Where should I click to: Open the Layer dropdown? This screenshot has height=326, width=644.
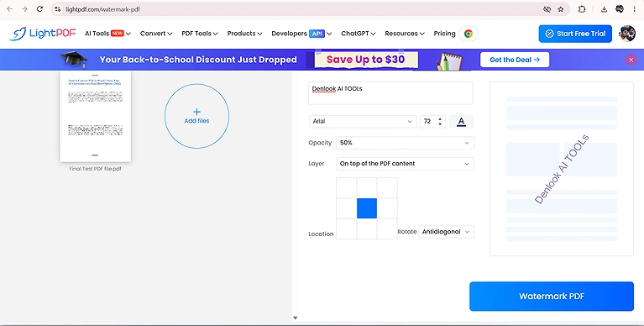(405, 164)
